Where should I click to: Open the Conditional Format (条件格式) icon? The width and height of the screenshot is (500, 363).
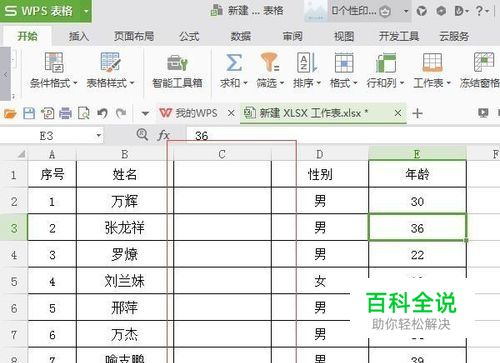(54, 62)
